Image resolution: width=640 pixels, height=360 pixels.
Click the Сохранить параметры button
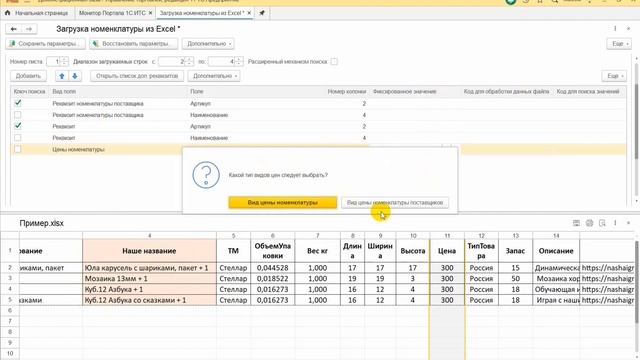(46, 44)
